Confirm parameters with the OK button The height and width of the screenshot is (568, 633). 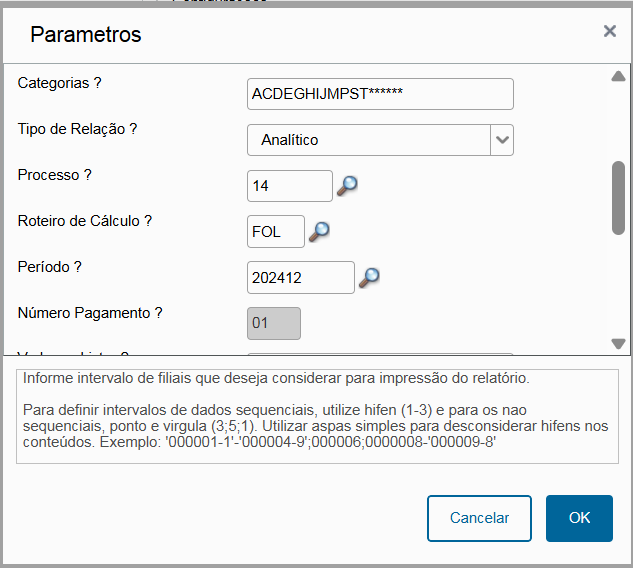coord(579,518)
